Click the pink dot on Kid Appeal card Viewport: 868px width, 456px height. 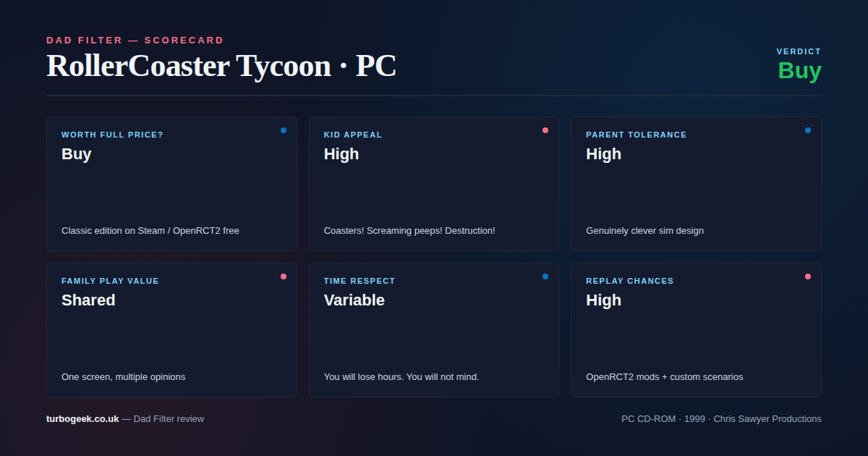click(x=545, y=130)
